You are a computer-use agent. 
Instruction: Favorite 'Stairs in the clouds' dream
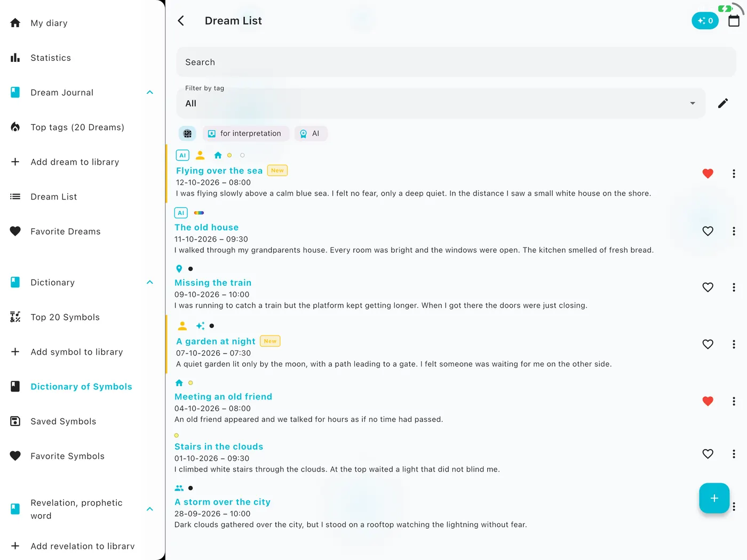[708, 454]
